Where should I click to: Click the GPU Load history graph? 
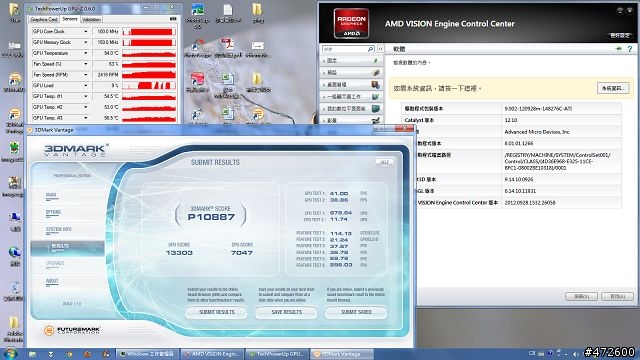pyautogui.click(x=149, y=85)
